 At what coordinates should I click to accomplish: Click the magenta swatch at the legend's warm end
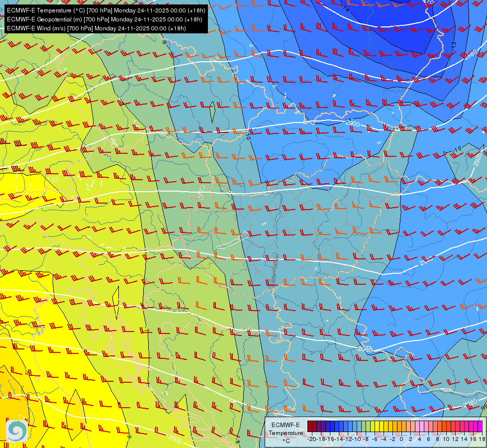point(480,426)
